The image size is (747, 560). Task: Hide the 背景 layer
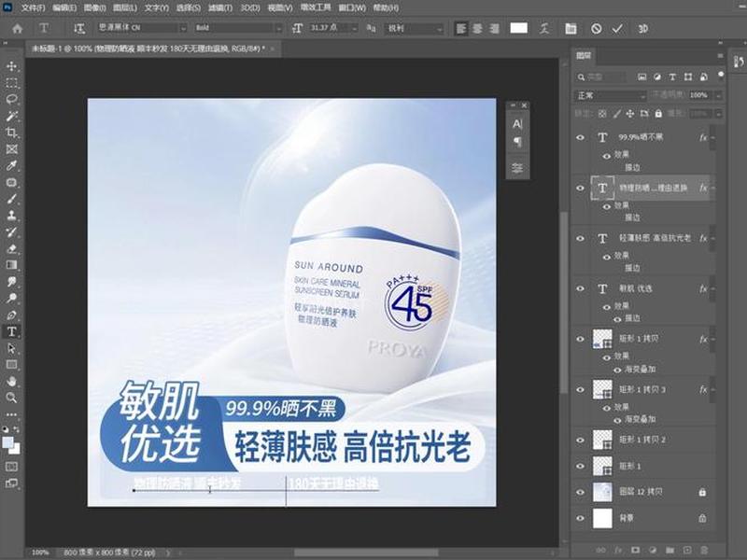pyautogui.click(x=580, y=518)
